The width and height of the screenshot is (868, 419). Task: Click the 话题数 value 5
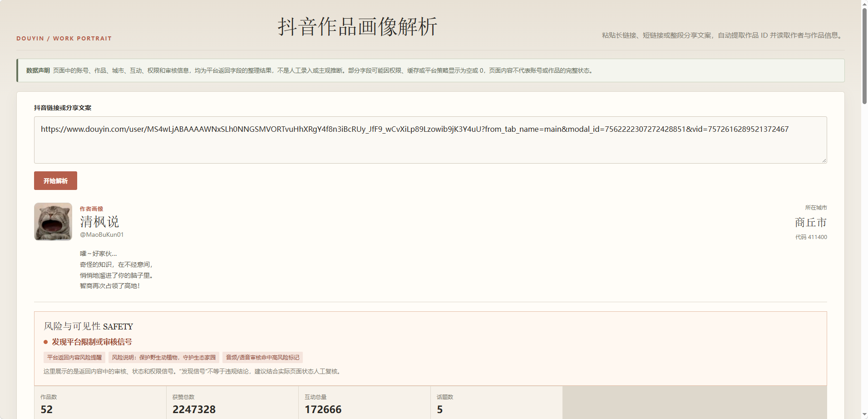point(439,409)
